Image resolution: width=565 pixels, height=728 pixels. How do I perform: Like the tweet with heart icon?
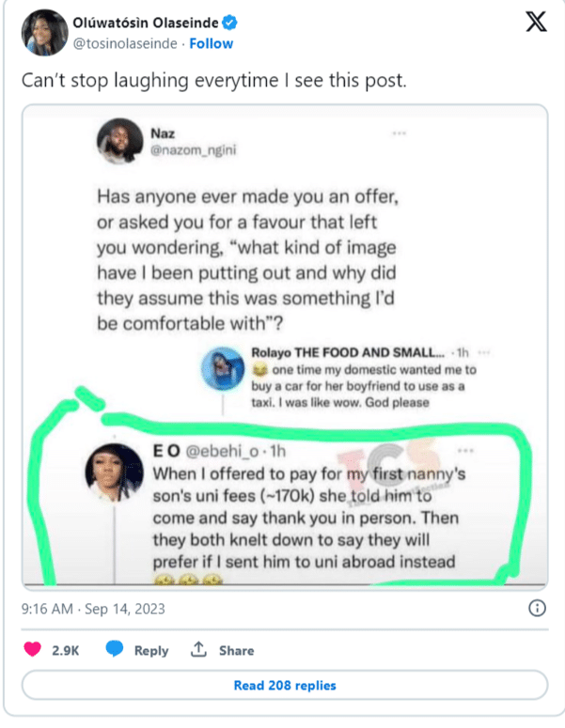pyautogui.click(x=31, y=650)
